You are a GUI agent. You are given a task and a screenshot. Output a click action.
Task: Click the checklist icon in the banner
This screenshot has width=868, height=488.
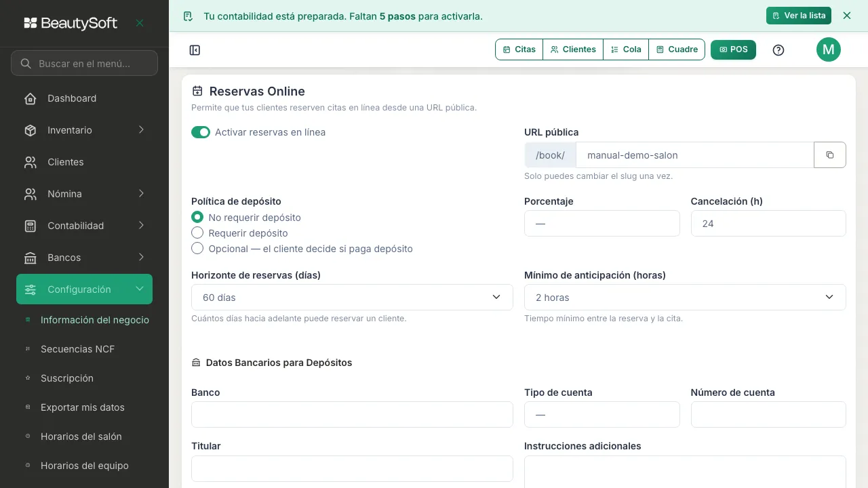pyautogui.click(x=188, y=16)
